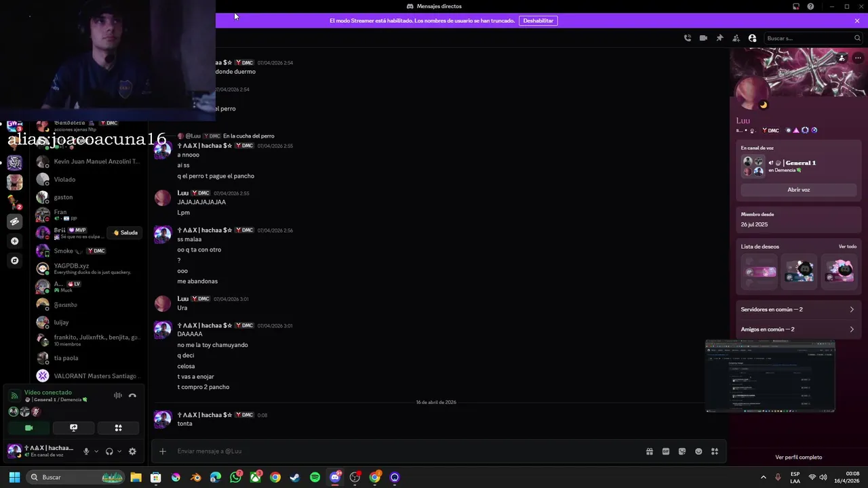Screen dimensions: 868x488
Task: Open Ver perfil completo
Action: click(798, 457)
